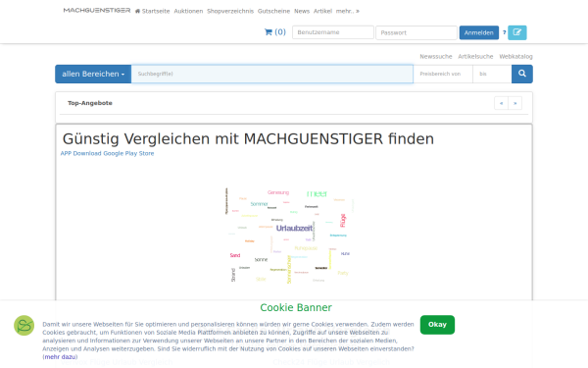Image resolution: width=588 pixels, height=368 pixels.
Task: Click the green cookie logo icon
Action: (24, 325)
